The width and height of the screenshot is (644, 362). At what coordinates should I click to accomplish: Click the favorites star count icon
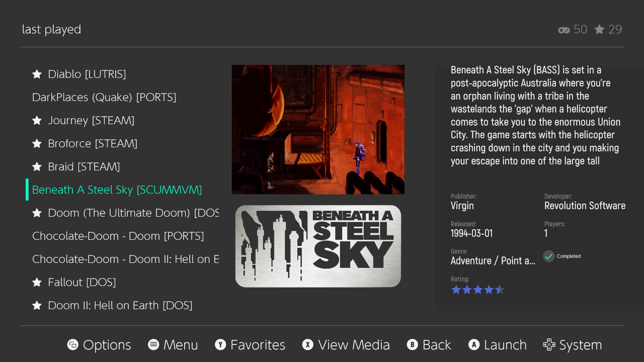click(599, 30)
